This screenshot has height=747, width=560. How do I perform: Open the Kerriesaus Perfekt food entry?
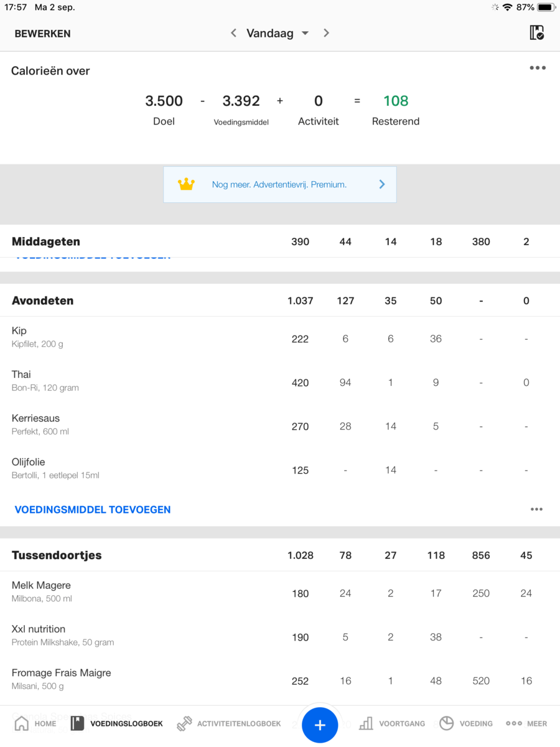click(40, 424)
